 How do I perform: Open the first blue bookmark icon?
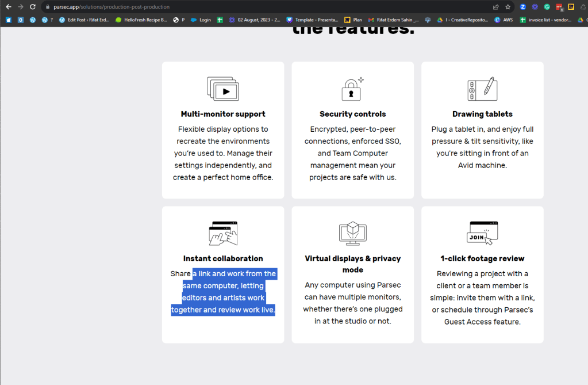(x=9, y=20)
